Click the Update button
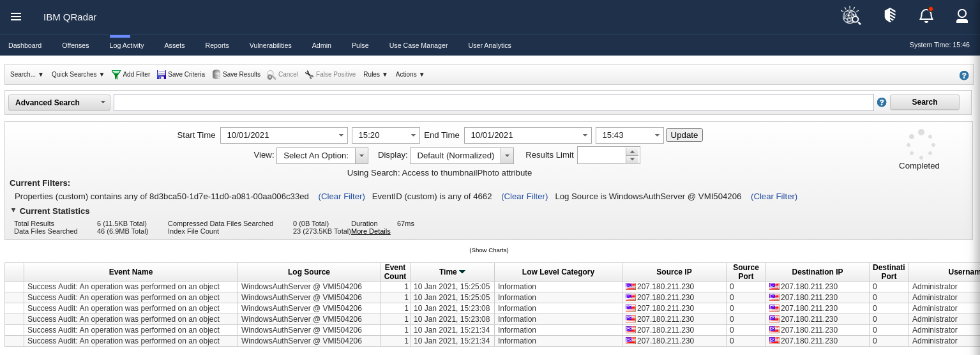The height and width of the screenshot is (355, 980). coord(684,135)
